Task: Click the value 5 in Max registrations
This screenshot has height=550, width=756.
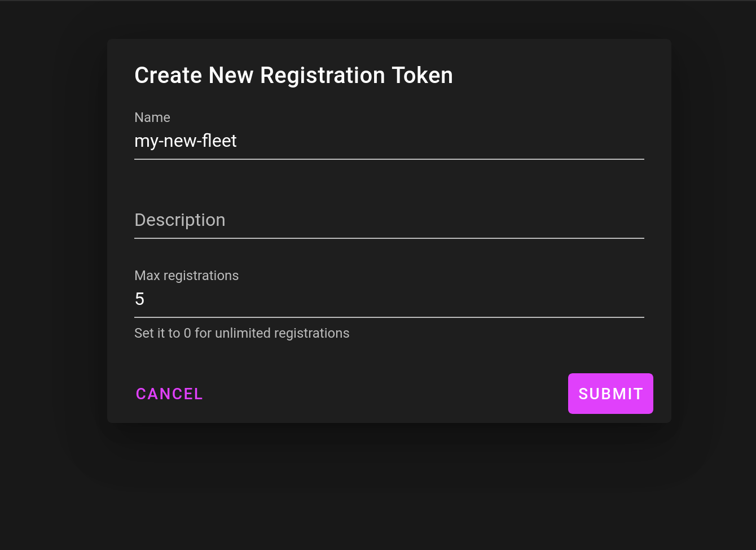Action: 140,299
